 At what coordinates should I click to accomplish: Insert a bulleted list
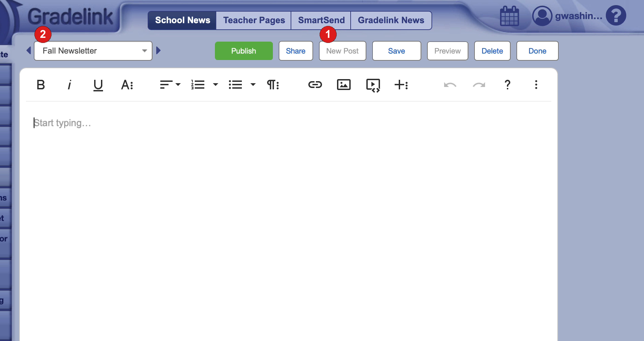click(x=235, y=85)
